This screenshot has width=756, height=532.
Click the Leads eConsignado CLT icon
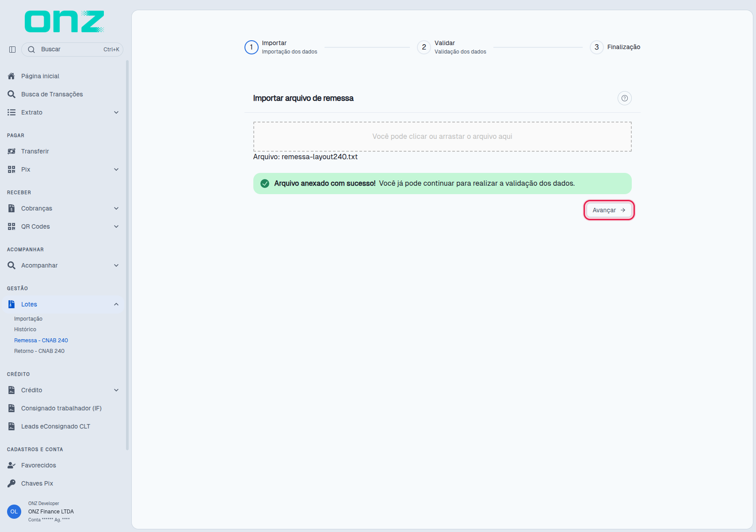pos(11,426)
